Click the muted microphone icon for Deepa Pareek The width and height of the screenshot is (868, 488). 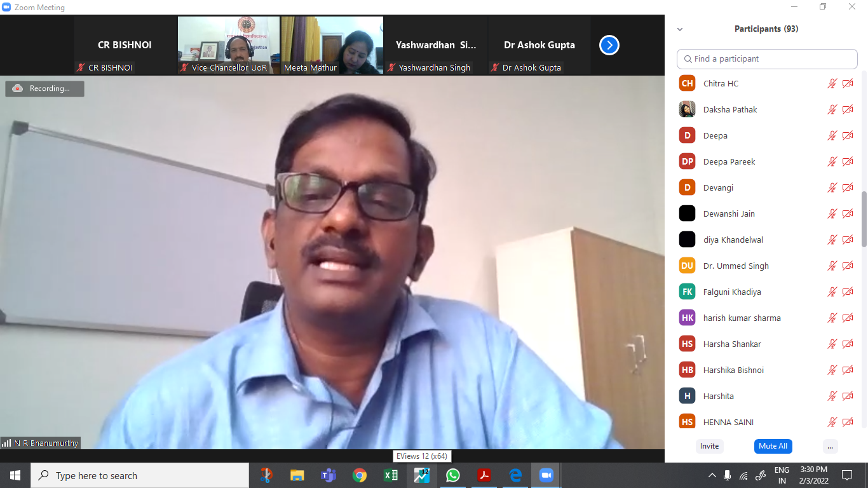coord(832,161)
